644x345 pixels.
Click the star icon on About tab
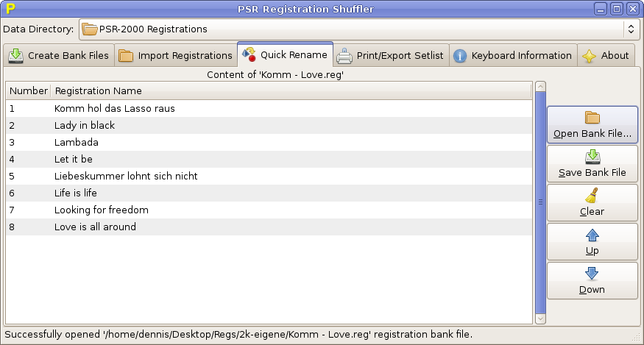pos(589,56)
